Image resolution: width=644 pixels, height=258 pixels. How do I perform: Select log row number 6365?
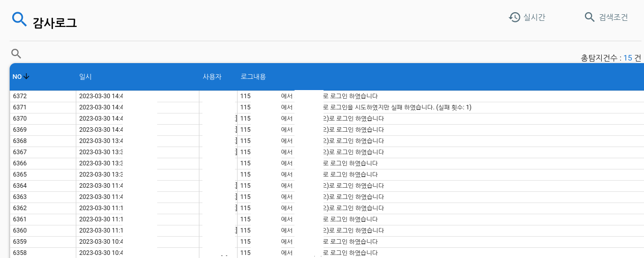point(20,175)
